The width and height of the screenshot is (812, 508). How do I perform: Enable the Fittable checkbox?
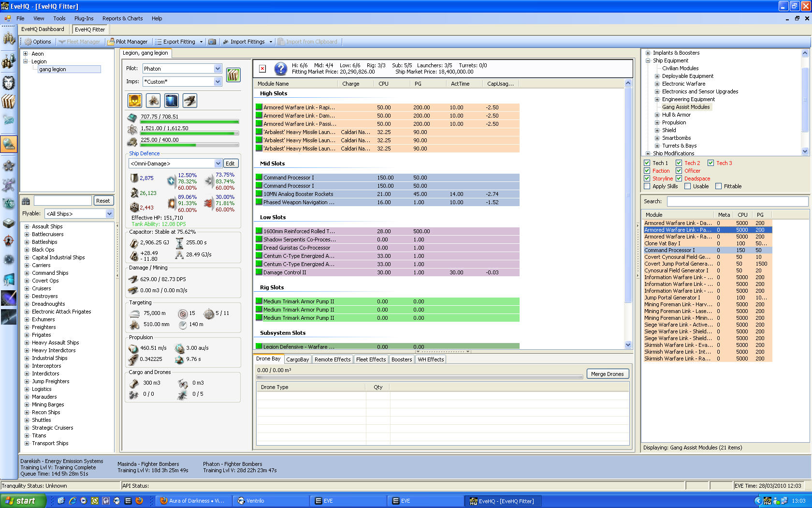pos(718,186)
